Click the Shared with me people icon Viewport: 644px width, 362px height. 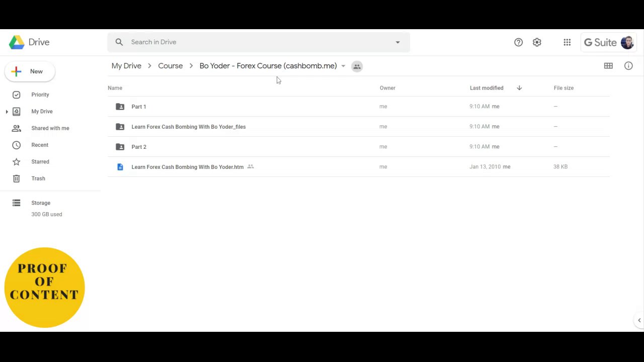click(16, 128)
